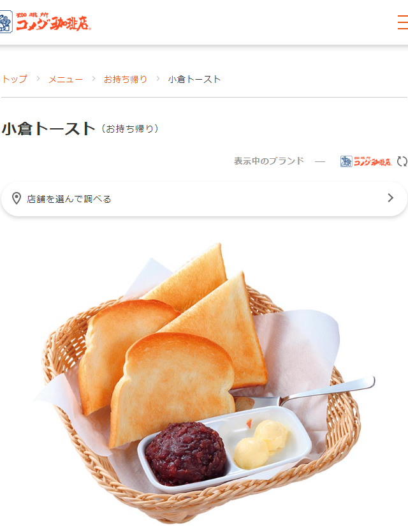408x532 pixels.
Task: Click the chevron after トップ breadcrumb
Action: 38,78
